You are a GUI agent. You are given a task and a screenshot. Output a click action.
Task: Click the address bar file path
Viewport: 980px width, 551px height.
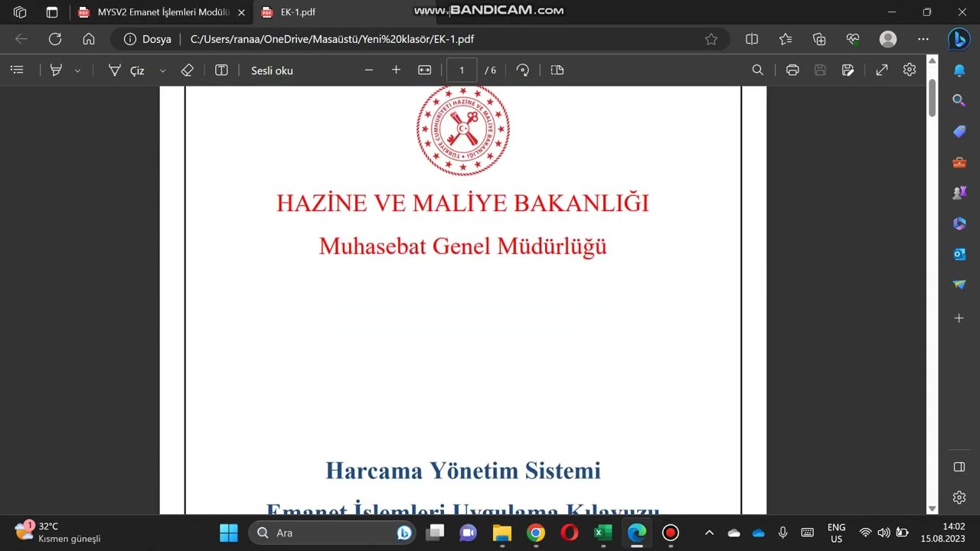tap(333, 39)
